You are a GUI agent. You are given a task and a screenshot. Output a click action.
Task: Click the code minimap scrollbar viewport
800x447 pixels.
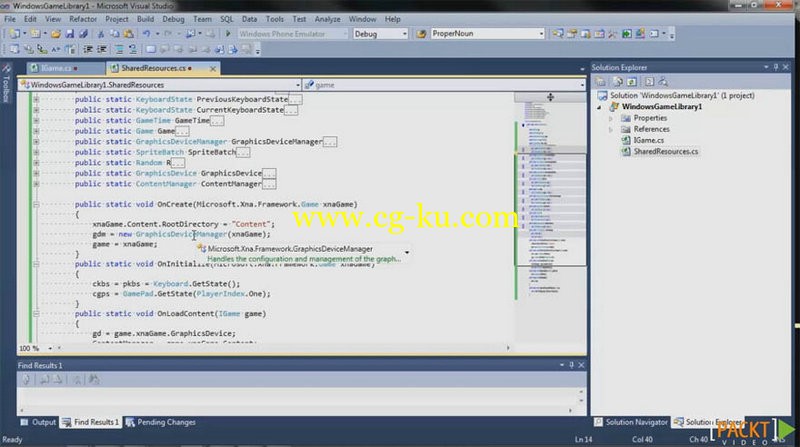(551, 209)
